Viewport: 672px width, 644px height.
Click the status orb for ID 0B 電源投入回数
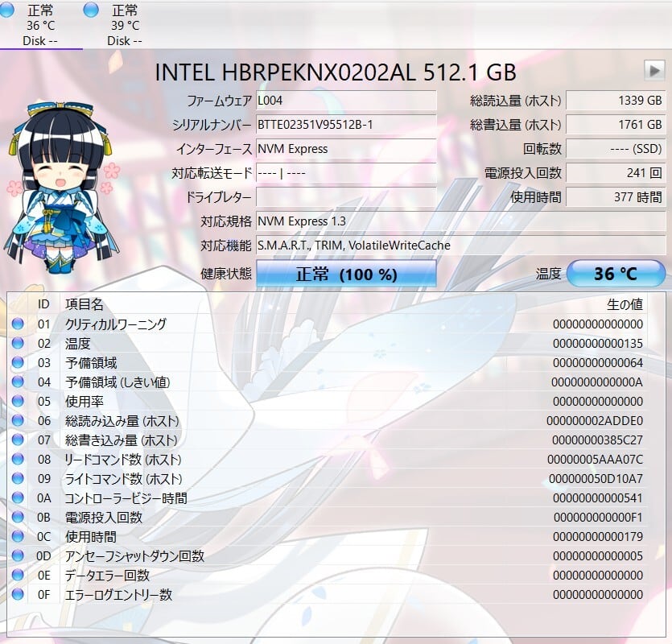pos(18,518)
